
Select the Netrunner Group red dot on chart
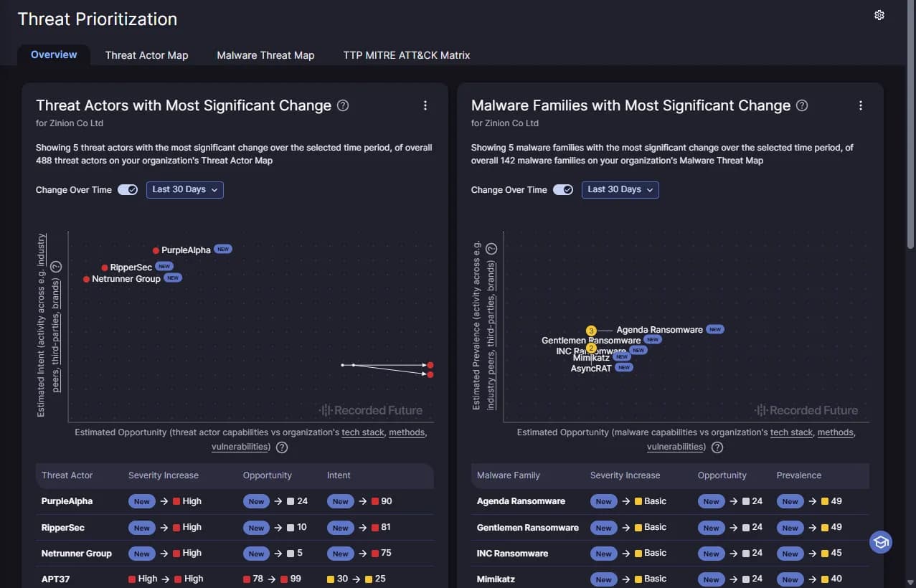click(86, 279)
